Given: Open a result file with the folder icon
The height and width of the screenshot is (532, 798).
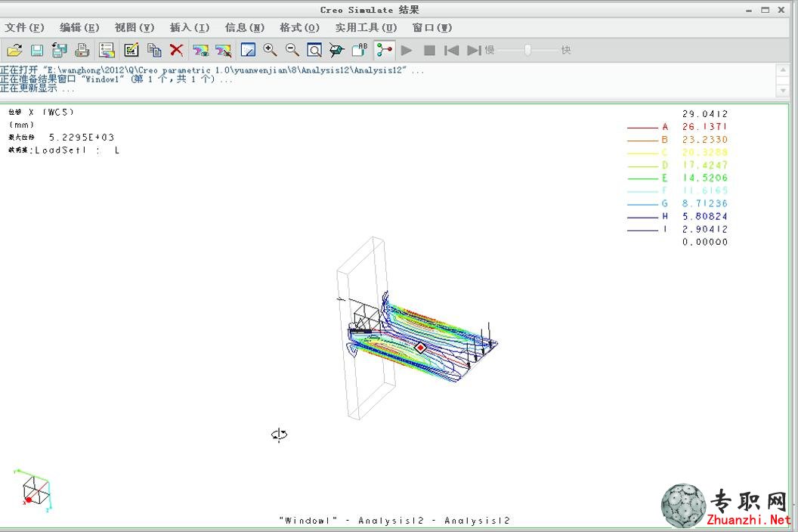Looking at the screenshot, I should coord(15,50).
